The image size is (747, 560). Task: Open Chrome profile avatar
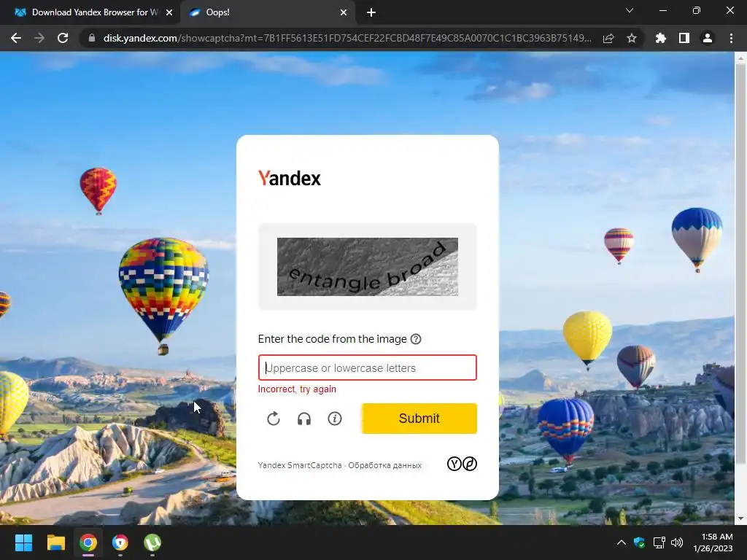708,38
